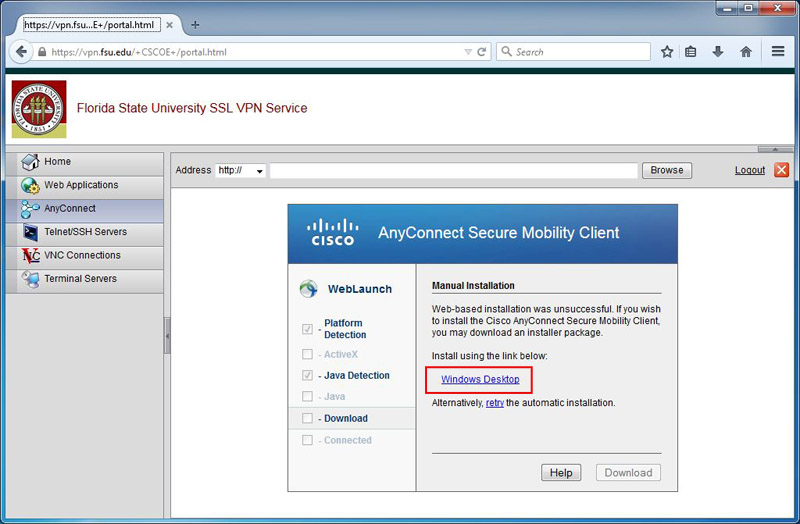Click the VNC Connections icon
The width and height of the screenshot is (800, 524).
click(x=31, y=256)
